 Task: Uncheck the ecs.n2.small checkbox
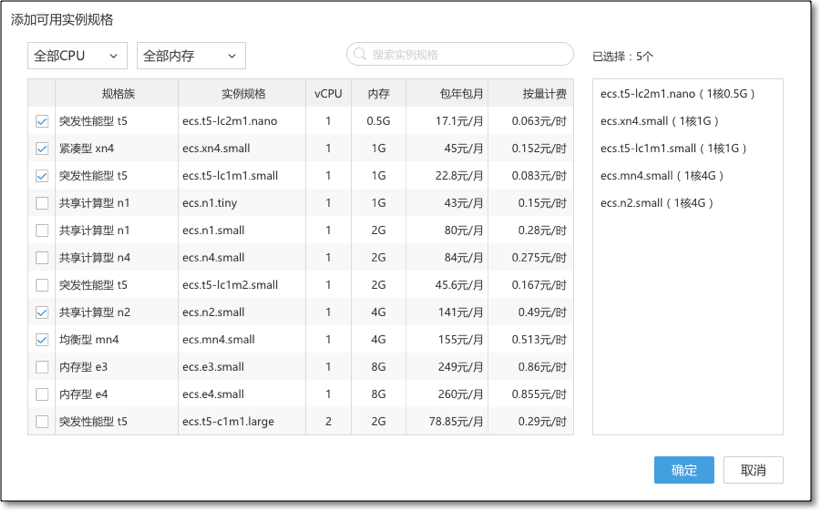[x=42, y=312]
